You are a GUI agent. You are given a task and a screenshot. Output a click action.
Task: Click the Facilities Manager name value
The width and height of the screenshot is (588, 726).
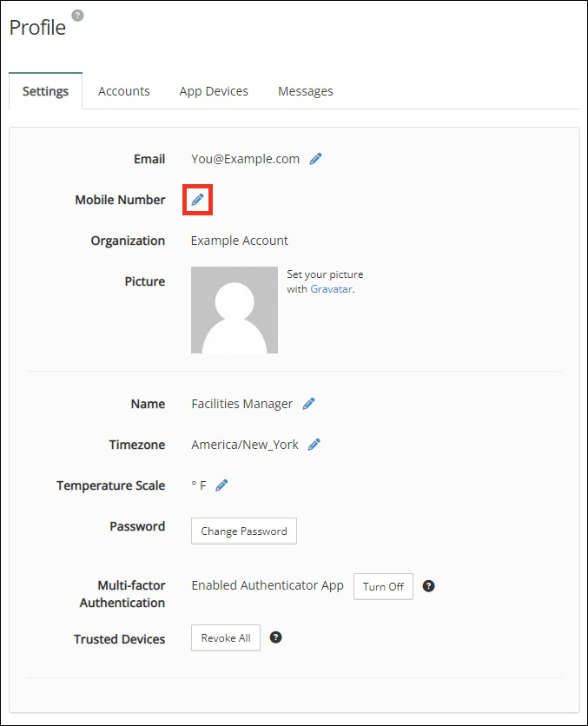tap(242, 404)
